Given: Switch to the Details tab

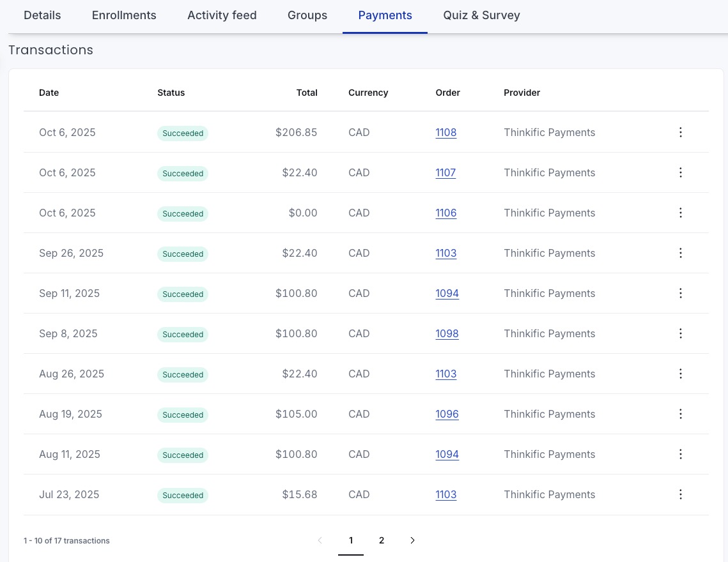Looking at the screenshot, I should [x=42, y=15].
